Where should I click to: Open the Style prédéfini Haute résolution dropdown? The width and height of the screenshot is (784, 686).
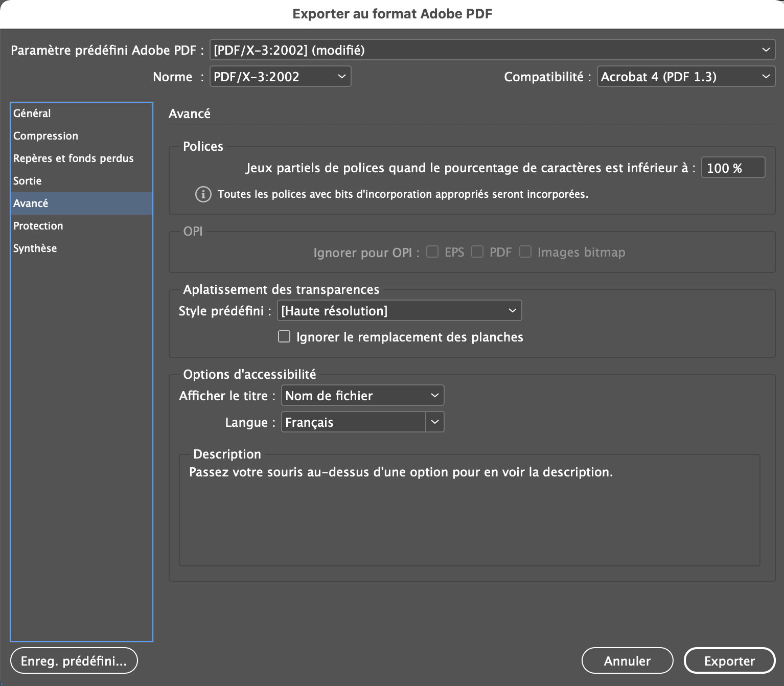tap(399, 311)
